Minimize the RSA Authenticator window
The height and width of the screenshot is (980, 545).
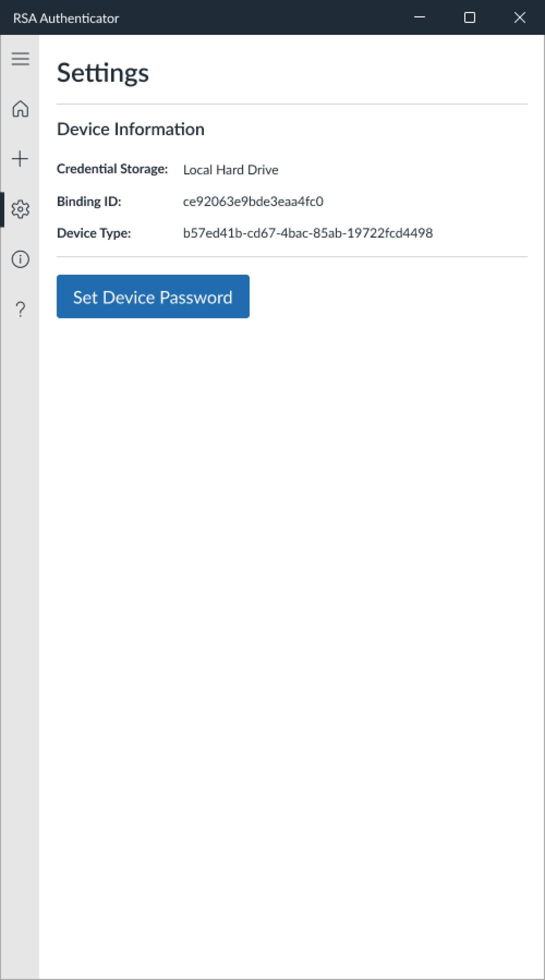click(x=419, y=17)
